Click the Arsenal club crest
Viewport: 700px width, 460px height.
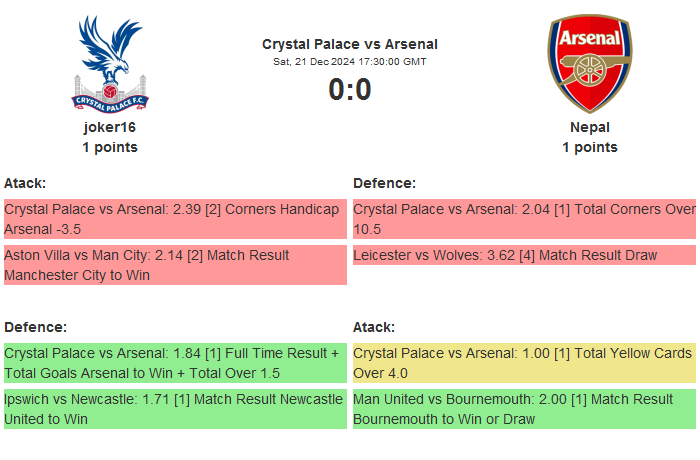(x=589, y=62)
